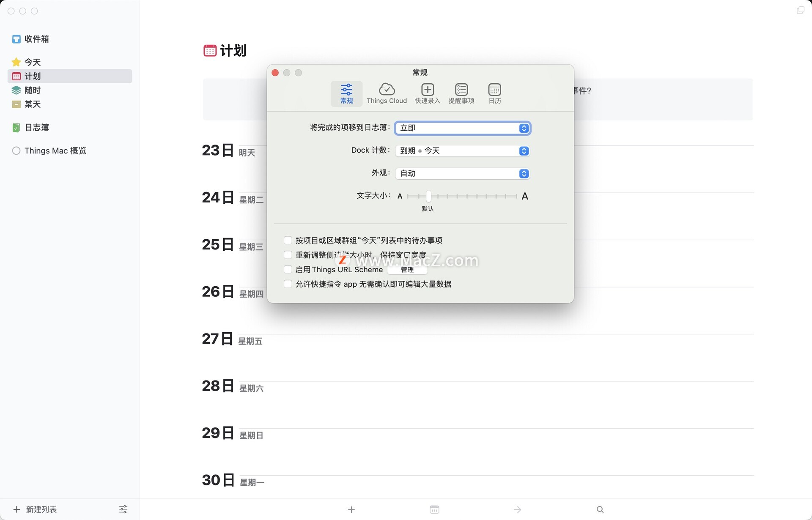The width and height of the screenshot is (812, 520).
Task: Open the Dock 计数 dropdown
Action: point(463,151)
